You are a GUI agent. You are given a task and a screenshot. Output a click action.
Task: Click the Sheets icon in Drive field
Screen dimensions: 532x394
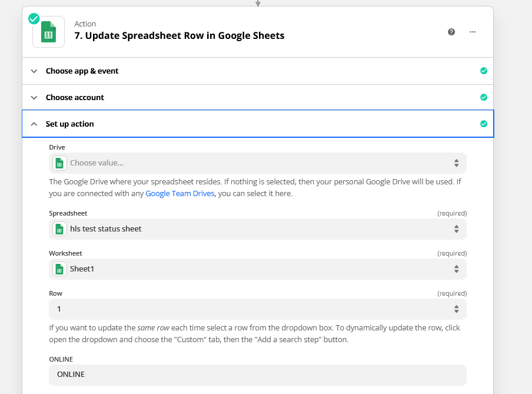click(x=59, y=163)
